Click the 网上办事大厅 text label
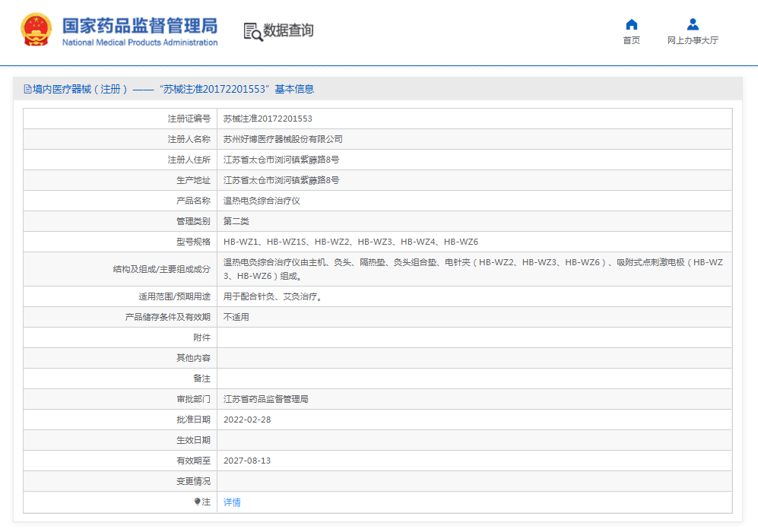 coord(693,40)
